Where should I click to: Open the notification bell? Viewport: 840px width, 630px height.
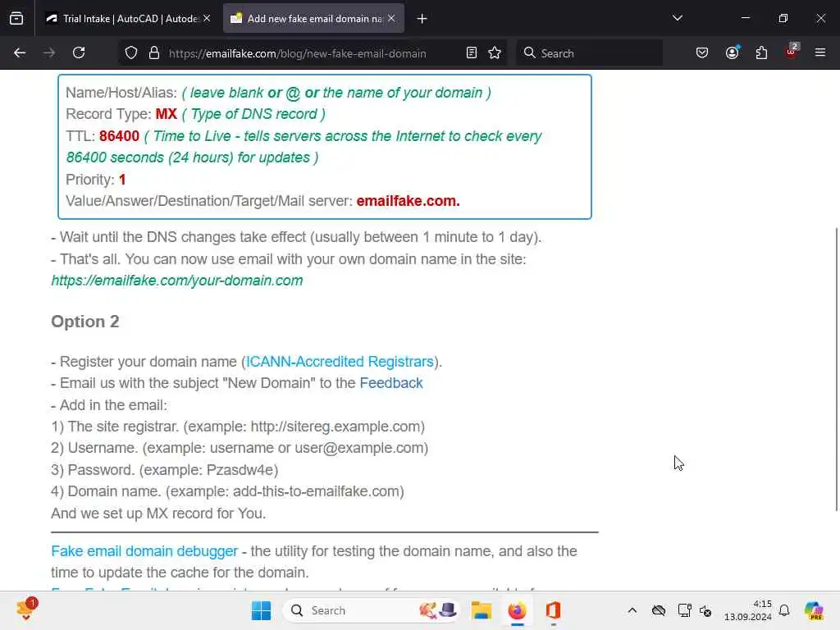(784, 610)
